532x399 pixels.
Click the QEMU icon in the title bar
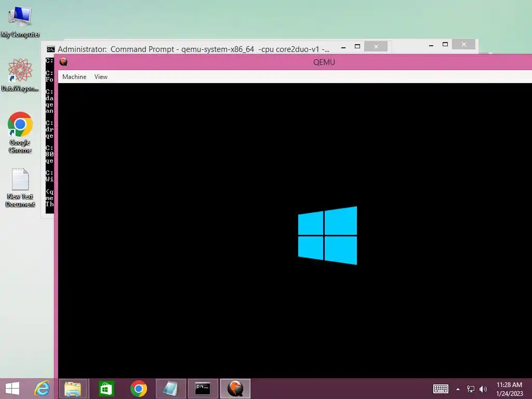(63, 62)
